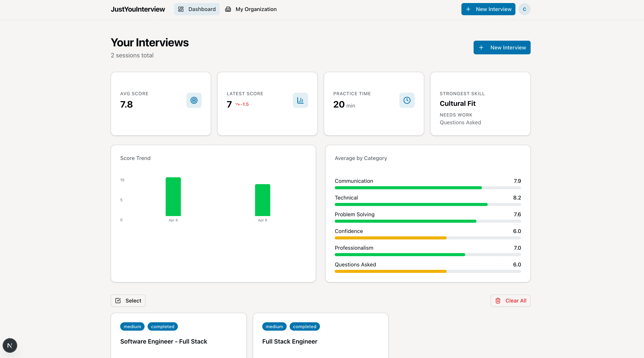This screenshot has width=644, height=358.
Task: Toggle Select mode above the interview cards
Action: click(x=128, y=301)
